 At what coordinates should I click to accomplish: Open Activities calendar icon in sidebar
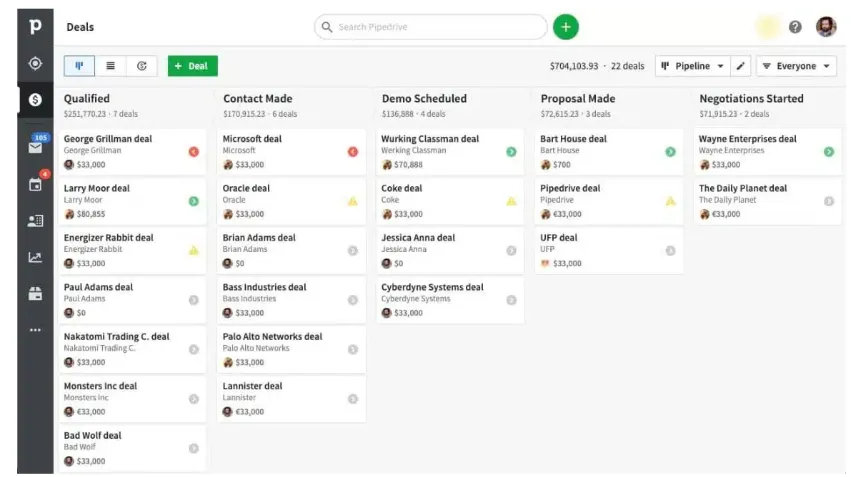36,183
